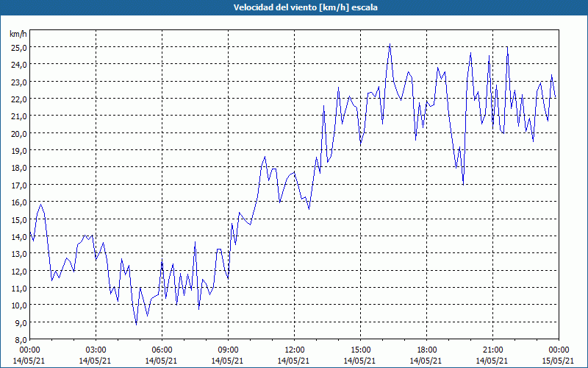Image resolution: width=588 pixels, height=368 pixels.
Task: Click the '15/05/21' date label
Action: [x=558, y=361]
